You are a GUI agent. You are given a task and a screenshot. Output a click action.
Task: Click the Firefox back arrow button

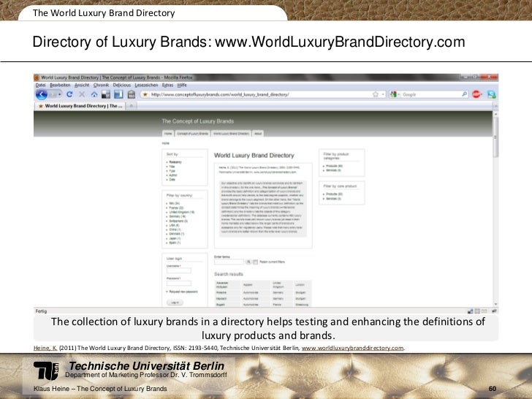point(42,94)
